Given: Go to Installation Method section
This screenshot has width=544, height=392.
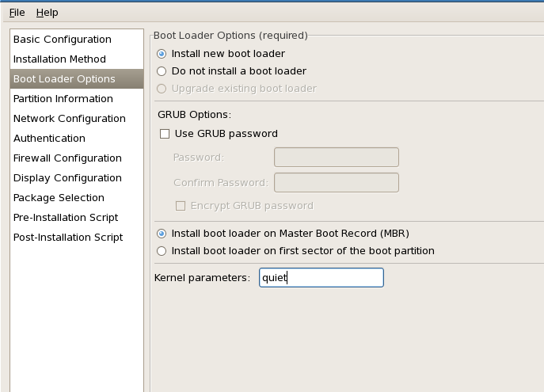Looking at the screenshot, I should click(59, 59).
